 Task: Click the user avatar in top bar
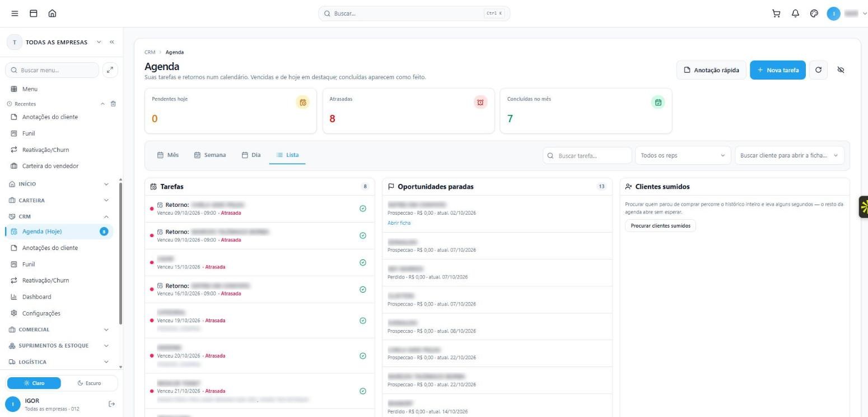coord(834,13)
